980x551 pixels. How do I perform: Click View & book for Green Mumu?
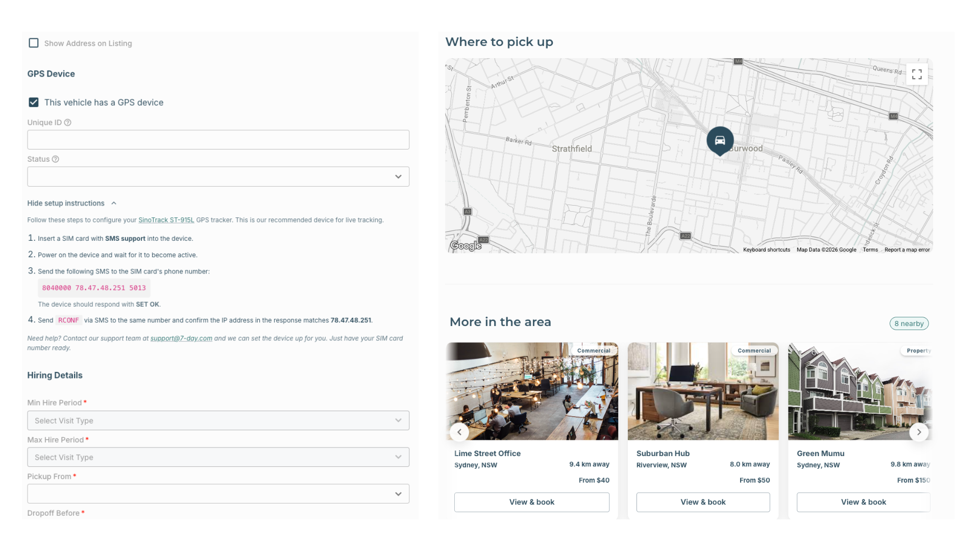[864, 502]
